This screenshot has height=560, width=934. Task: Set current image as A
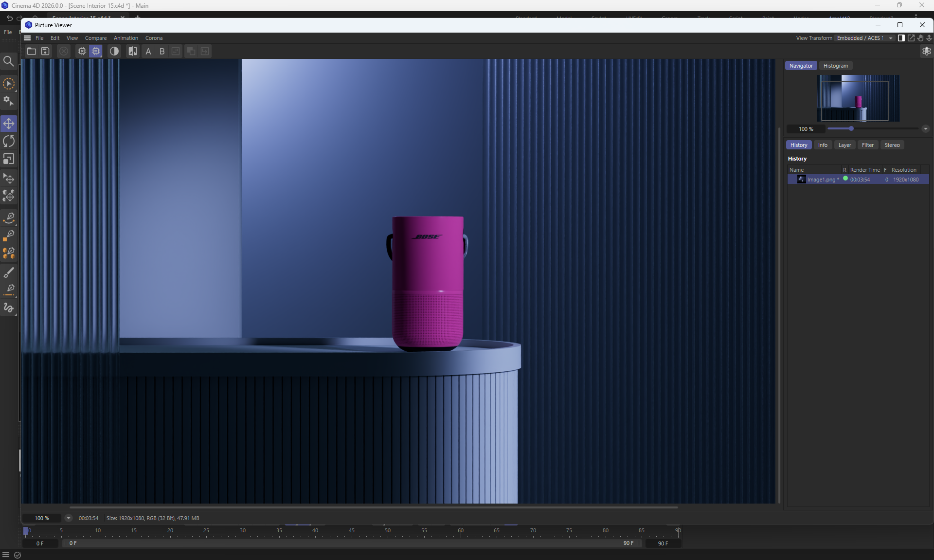click(x=148, y=51)
